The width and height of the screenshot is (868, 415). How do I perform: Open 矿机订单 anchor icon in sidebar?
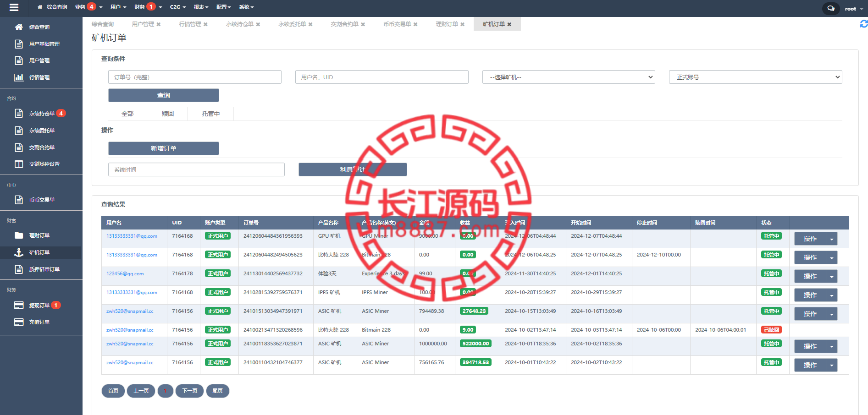point(19,252)
